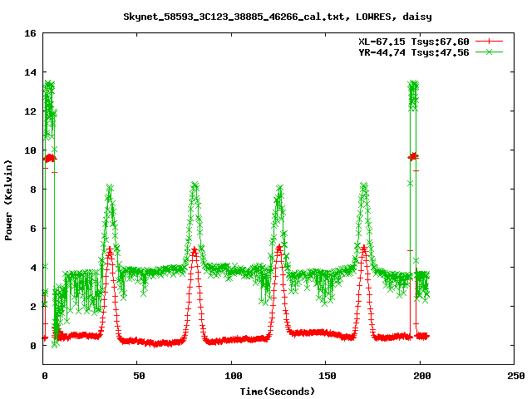Screen dimensions: 532x399
Task: Click the y-axis tick label 6
Action: [33, 229]
